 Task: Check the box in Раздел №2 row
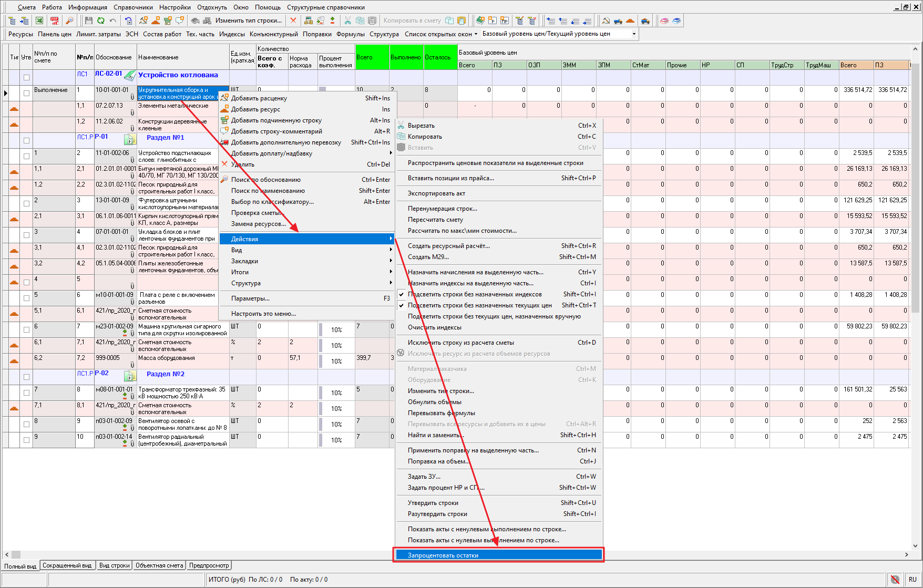click(x=26, y=377)
